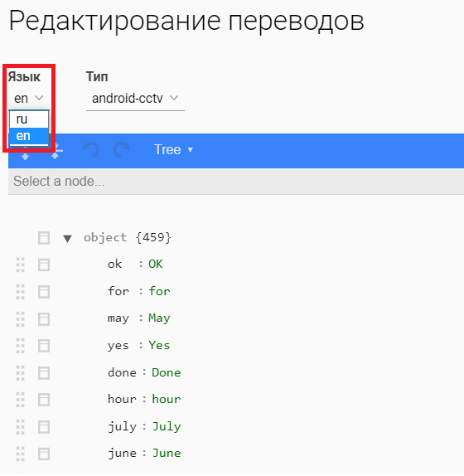This screenshot has height=476, width=464.
Task: Click the Done value field
Action: coord(167,373)
